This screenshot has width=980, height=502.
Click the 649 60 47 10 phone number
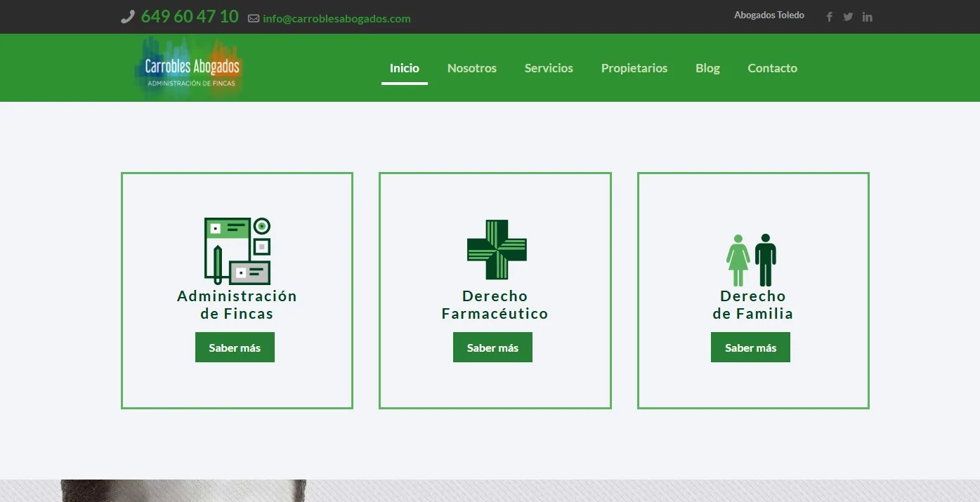[190, 17]
